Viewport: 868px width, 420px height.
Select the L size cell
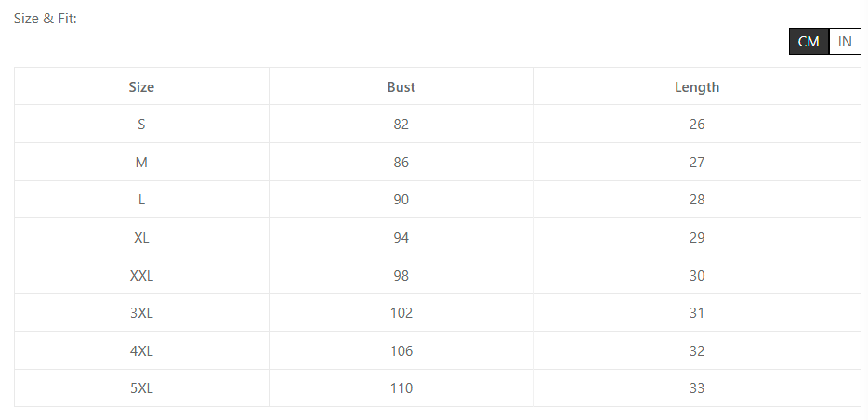point(141,200)
